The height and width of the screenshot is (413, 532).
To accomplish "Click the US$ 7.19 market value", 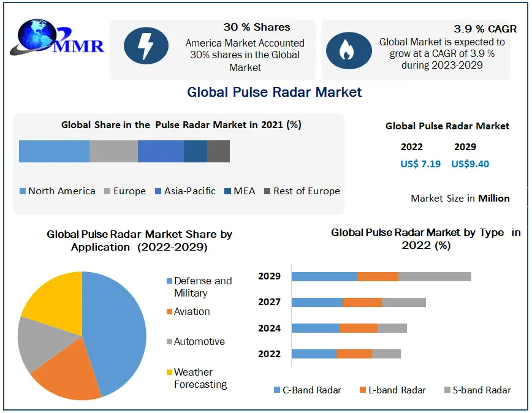I will (x=420, y=164).
